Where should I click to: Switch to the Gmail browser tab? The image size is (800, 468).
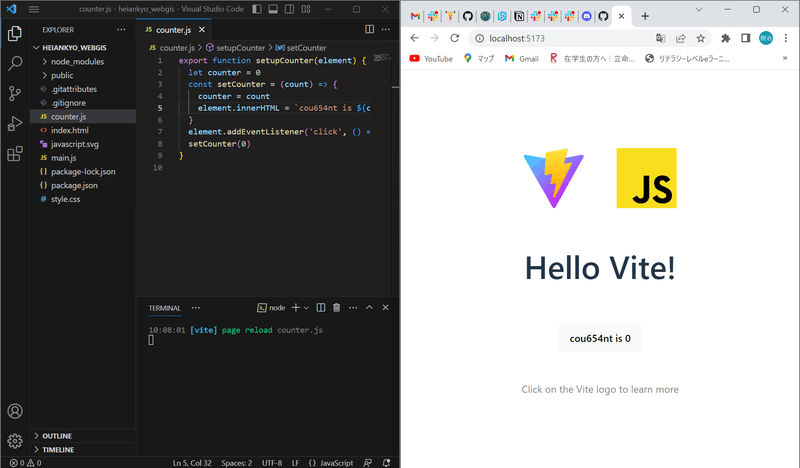pos(415,16)
